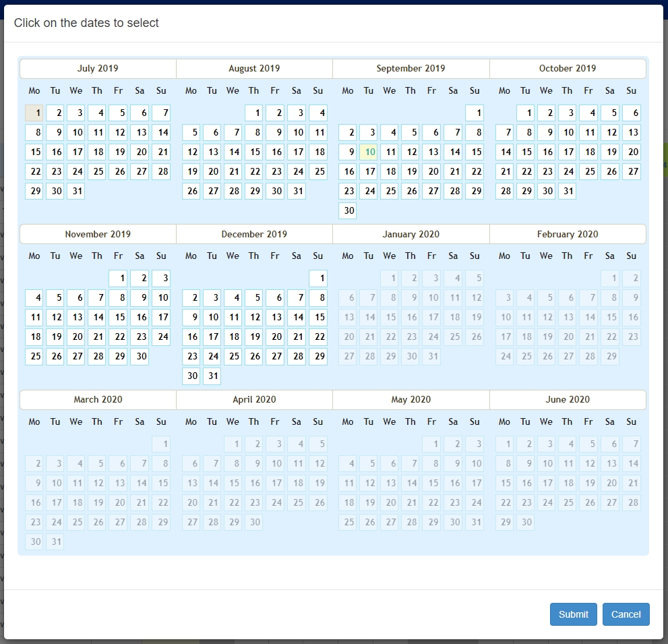The height and width of the screenshot is (644, 668).
Task: Pick December 25, 2019
Action: tap(233, 356)
